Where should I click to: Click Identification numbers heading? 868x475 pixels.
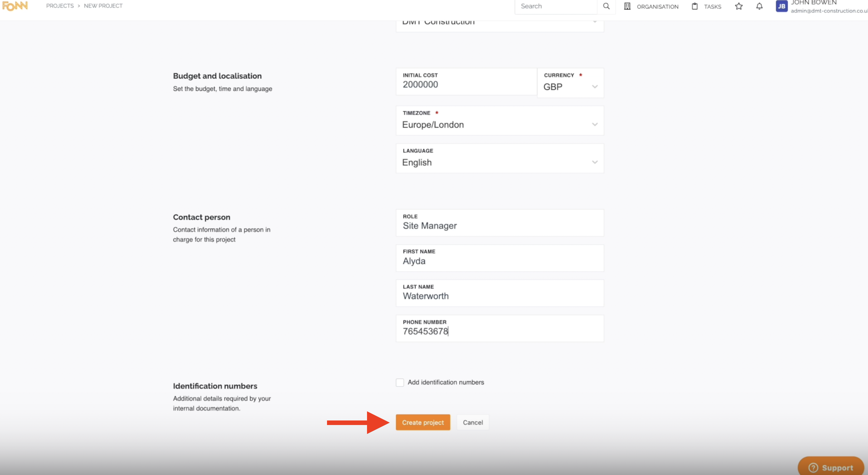pos(215,386)
